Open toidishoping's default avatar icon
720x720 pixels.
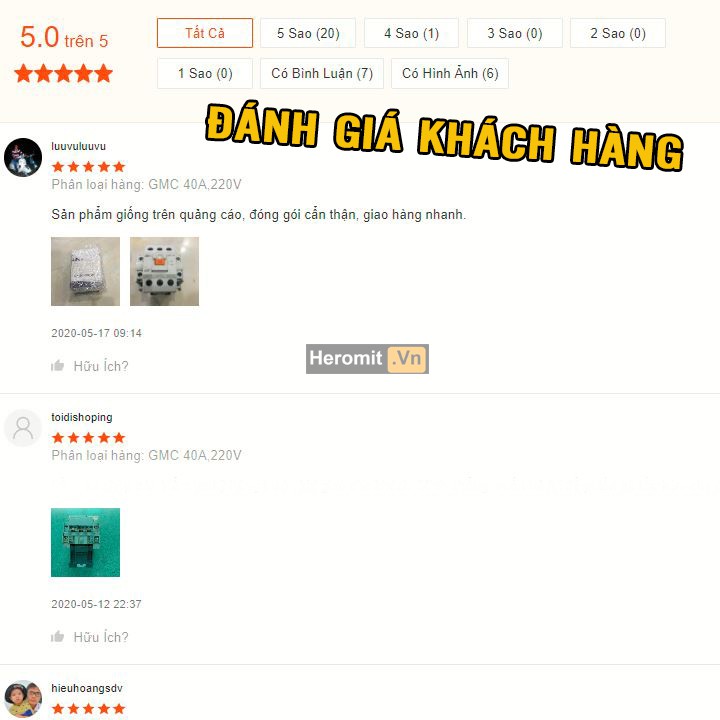pos(23,428)
